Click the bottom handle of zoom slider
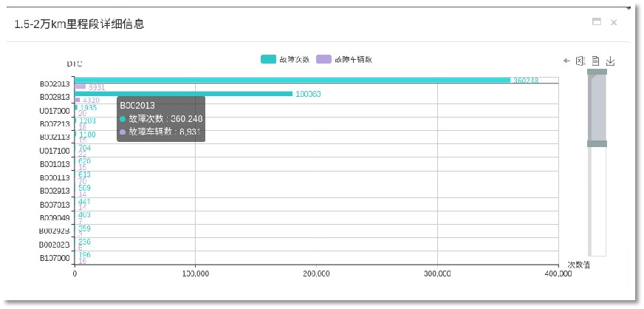 coord(597,143)
